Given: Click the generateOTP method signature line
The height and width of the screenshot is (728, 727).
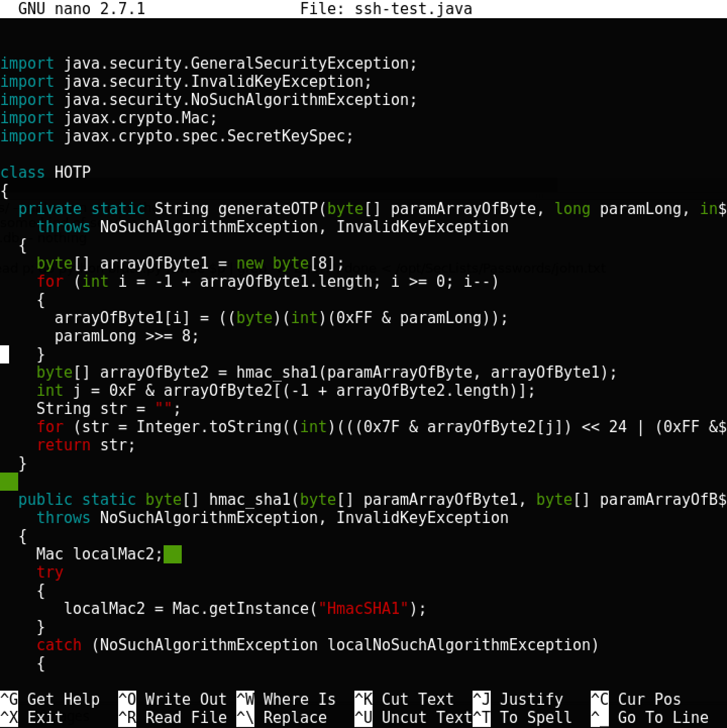Looking at the screenshot, I should [373, 209].
